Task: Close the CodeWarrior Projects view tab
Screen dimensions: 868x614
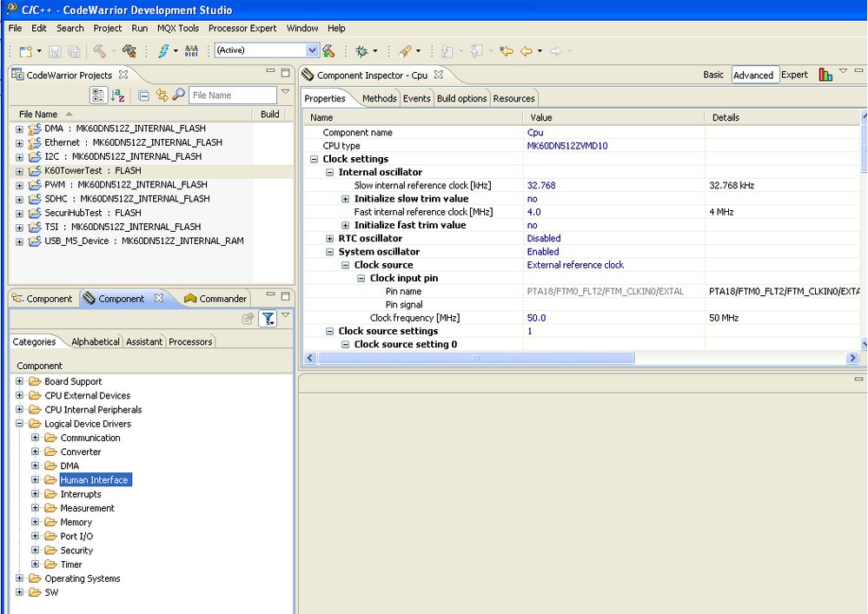Action: (x=123, y=74)
